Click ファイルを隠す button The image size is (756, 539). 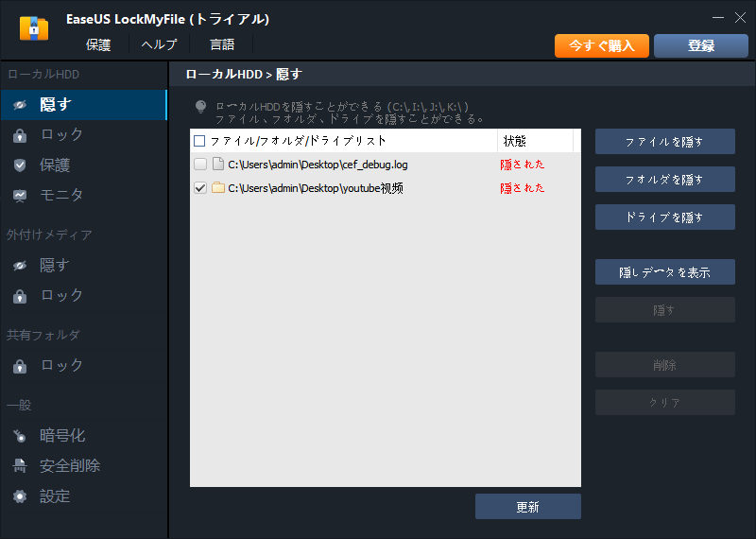pos(665,142)
